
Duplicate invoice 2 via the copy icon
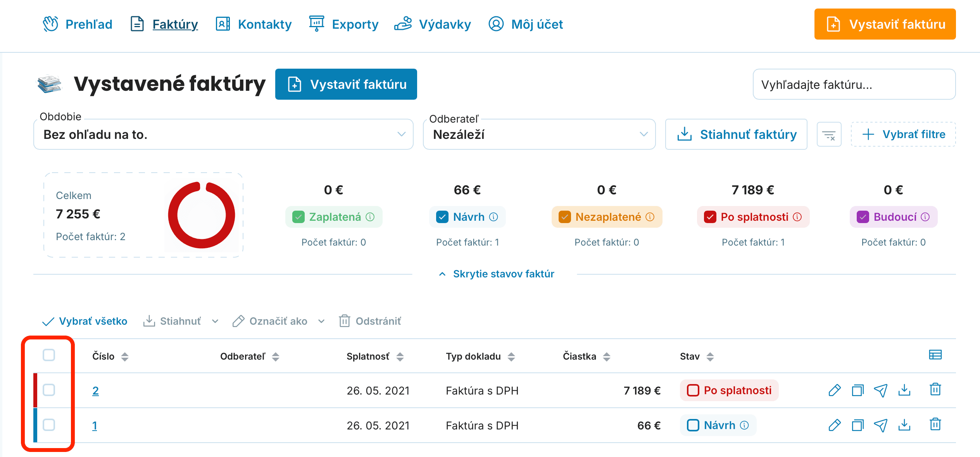pos(857,390)
